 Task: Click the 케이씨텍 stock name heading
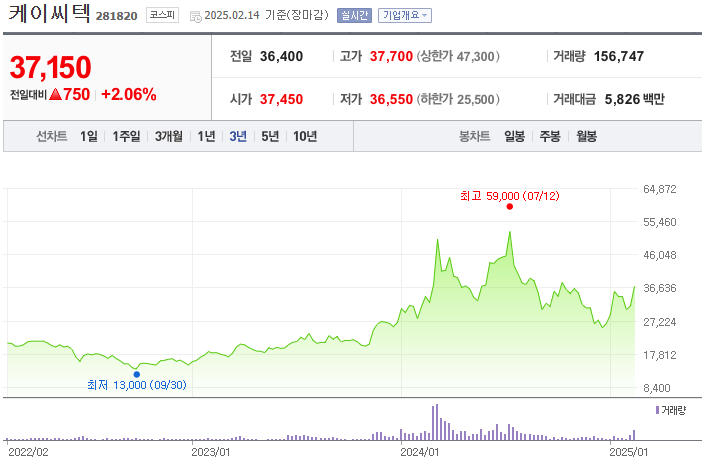click(x=49, y=13)
